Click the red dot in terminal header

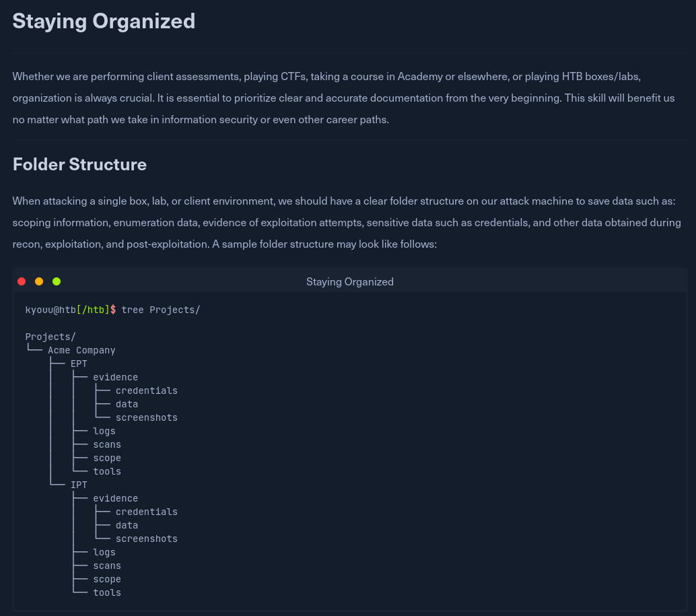click(22, 281)
